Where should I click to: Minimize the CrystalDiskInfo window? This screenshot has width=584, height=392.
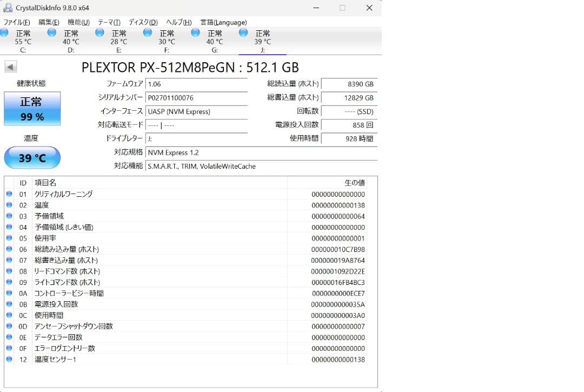316,8
